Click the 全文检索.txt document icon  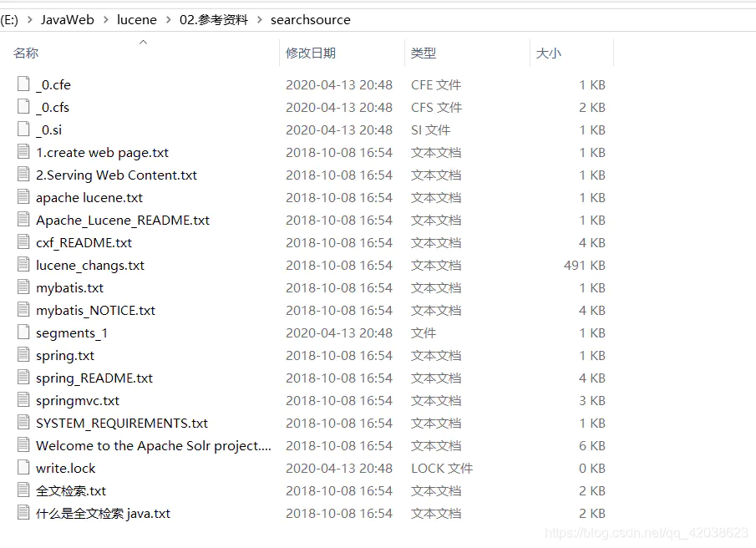tap(23, 490)
